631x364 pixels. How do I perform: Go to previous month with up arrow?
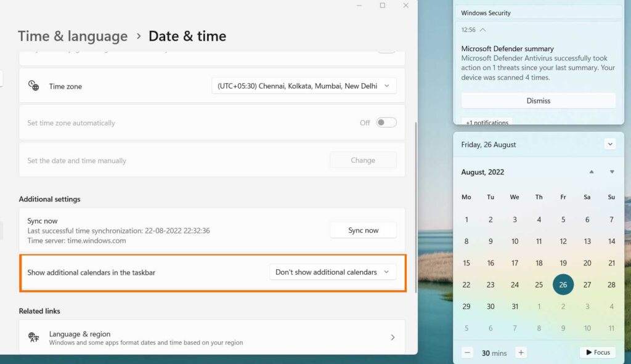coord(592,172)
